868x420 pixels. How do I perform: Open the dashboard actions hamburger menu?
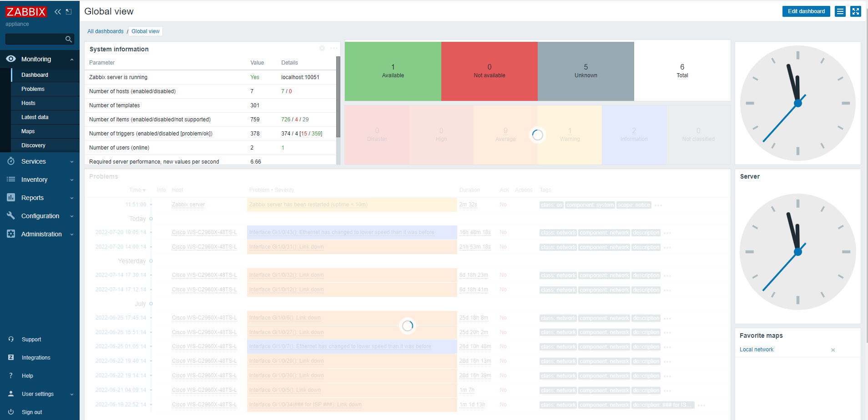pos(840,11)
